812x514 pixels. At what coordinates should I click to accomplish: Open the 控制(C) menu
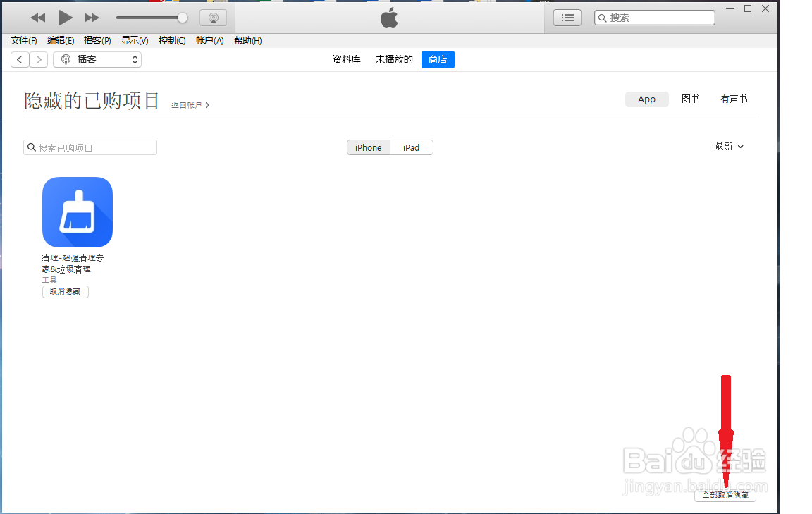coord(172,40)
